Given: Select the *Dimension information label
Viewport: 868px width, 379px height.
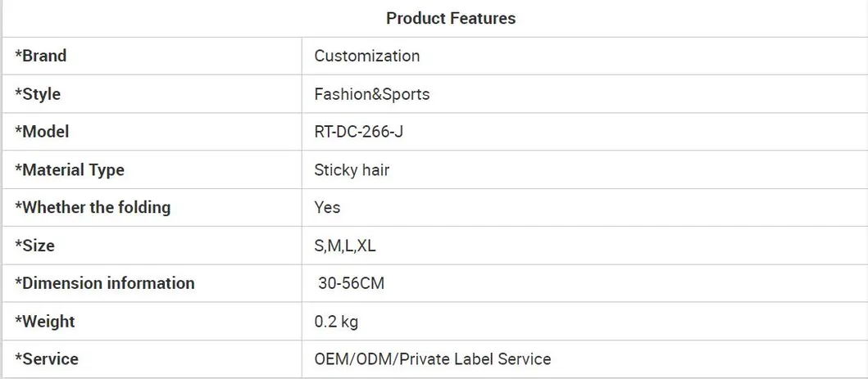Looking at the screenshot, I should (105, 283).
